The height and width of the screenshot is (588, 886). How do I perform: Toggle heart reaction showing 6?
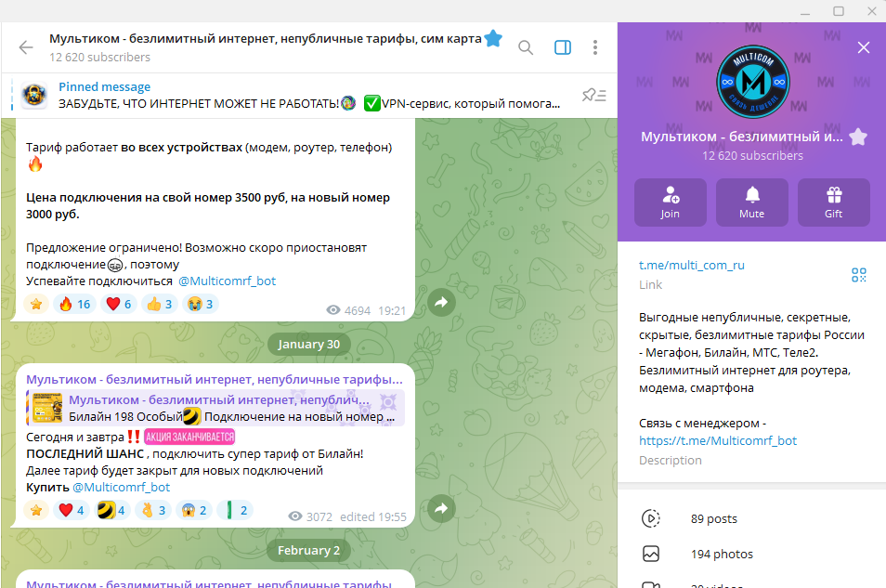pyautogui.click(x=119, y=304)
